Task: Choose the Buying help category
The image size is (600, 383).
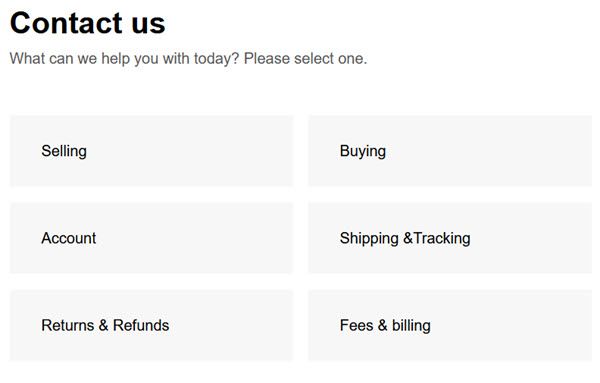Action: [450, 151]
